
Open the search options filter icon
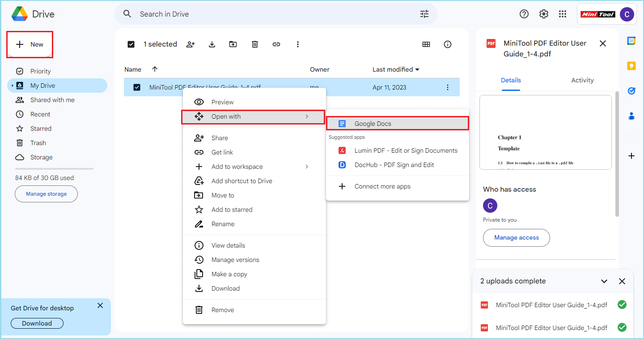424,14
